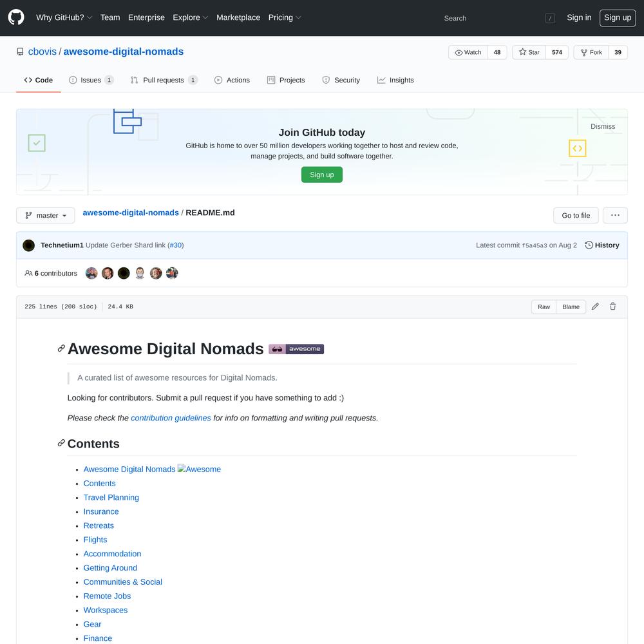The image size is (644, 644).
Task: Jump to the Flights section
Action: click(95, 540)
